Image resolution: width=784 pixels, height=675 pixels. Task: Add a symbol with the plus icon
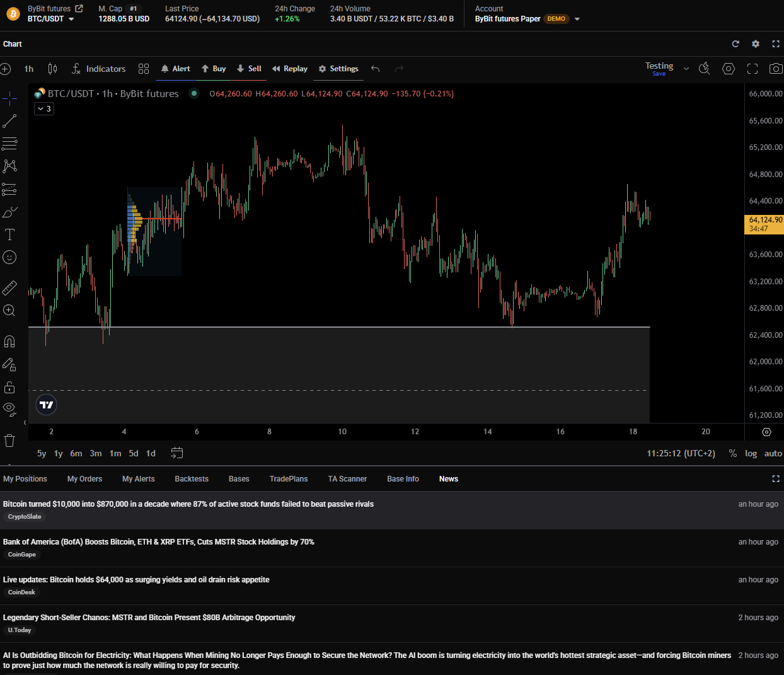point(6,69)
